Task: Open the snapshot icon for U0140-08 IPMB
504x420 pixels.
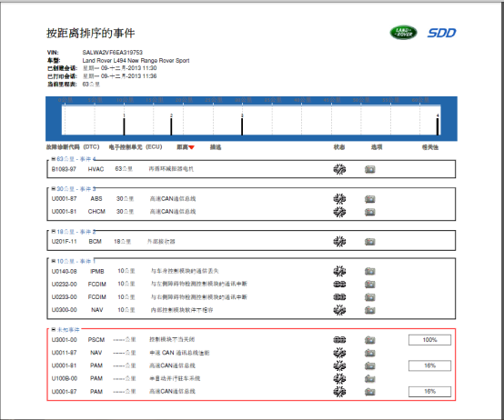Action: (370, 271)
